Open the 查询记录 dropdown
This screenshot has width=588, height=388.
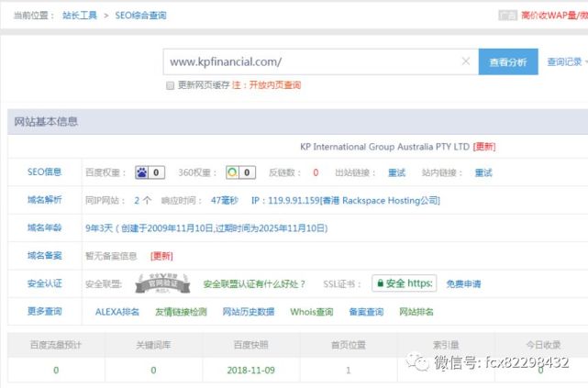point(566,61)
